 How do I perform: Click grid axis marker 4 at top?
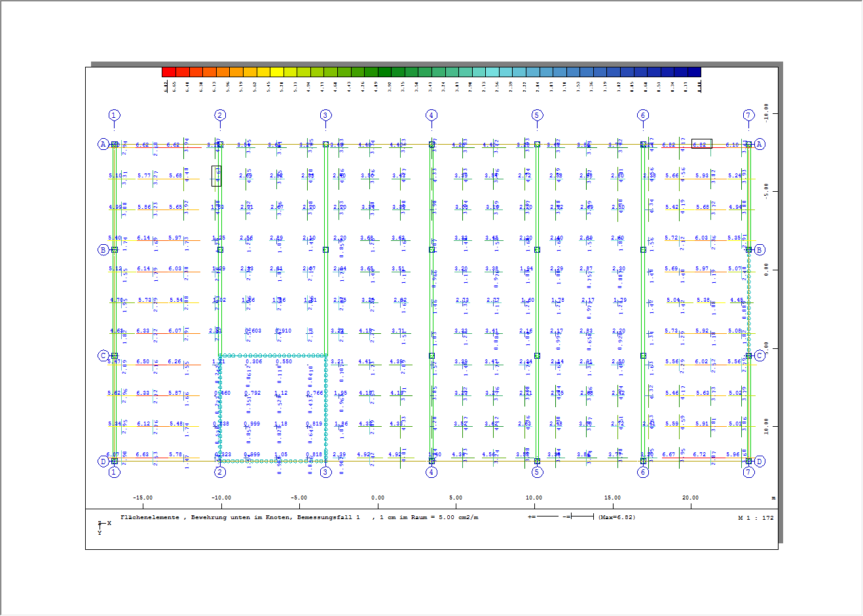[431, 115]
